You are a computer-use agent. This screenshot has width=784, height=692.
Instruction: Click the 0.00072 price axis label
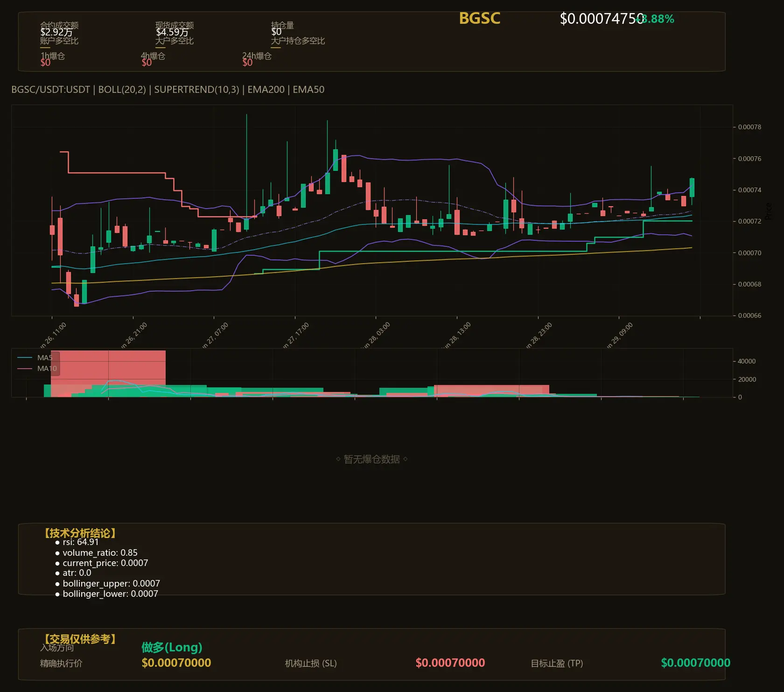[x=749, y=221]
